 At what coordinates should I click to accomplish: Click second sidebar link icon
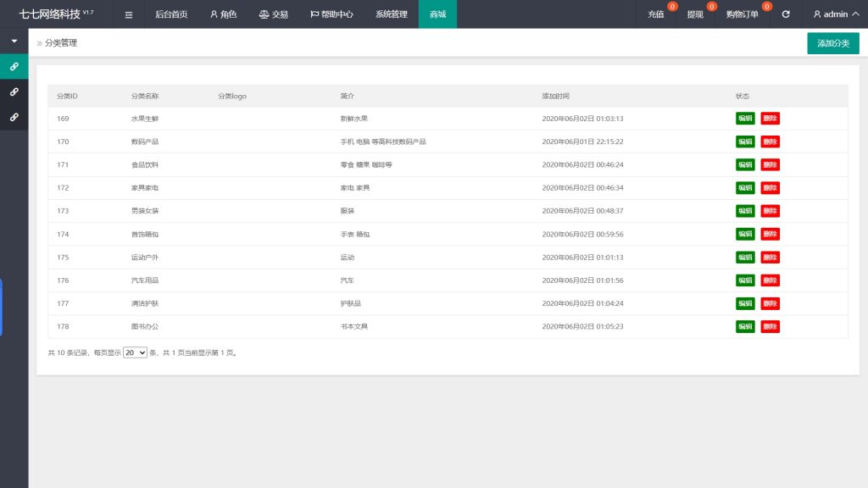14,91
